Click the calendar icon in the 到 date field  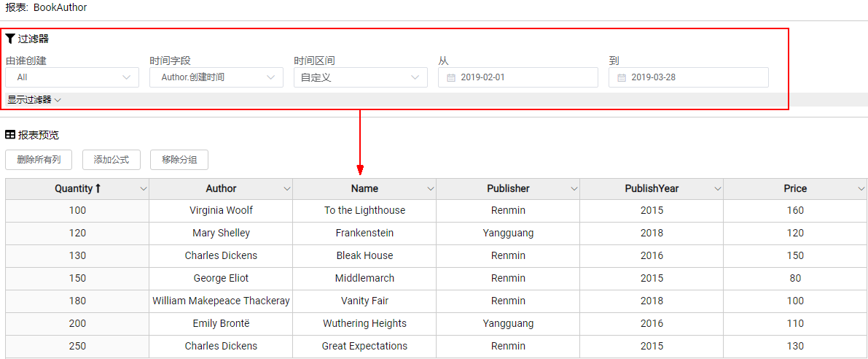coord(621,77)
